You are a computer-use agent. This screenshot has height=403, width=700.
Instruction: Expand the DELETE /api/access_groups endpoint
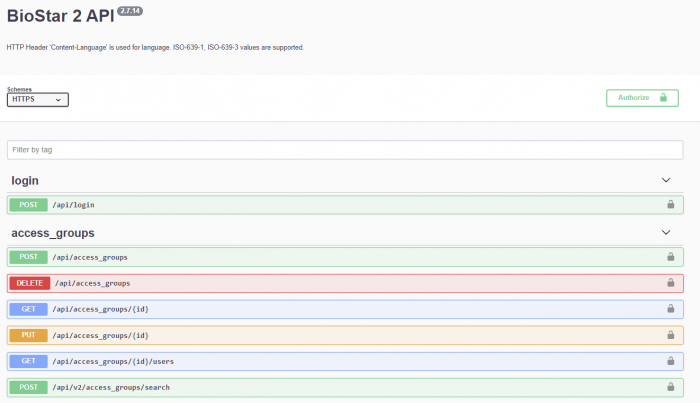pos(300,283)
